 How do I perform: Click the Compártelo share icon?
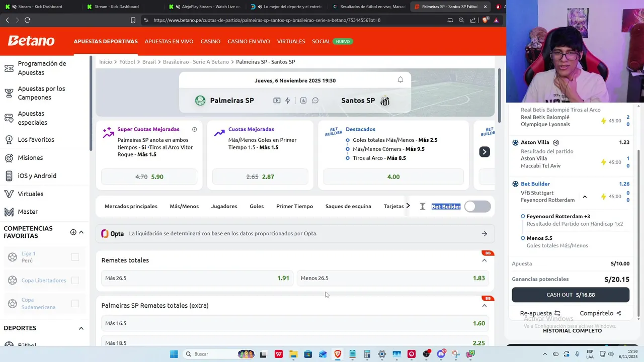click(x=619, y=313)
